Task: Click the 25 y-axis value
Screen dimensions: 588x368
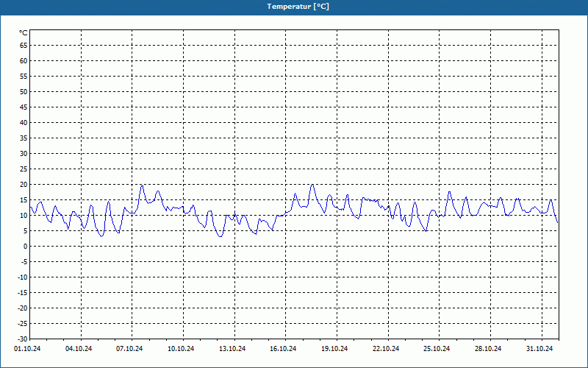Action: pos(24,169)
